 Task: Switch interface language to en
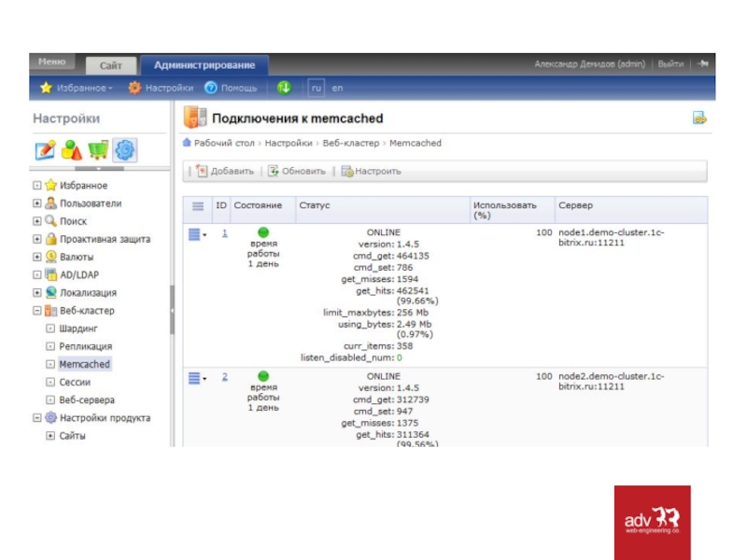(337, 88)
